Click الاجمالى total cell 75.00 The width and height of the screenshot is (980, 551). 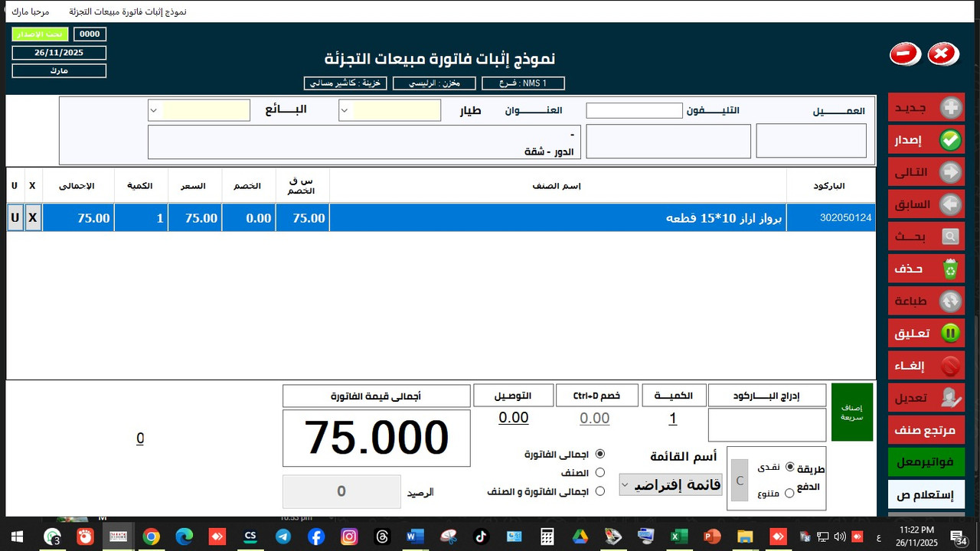(x=79, y=218)
